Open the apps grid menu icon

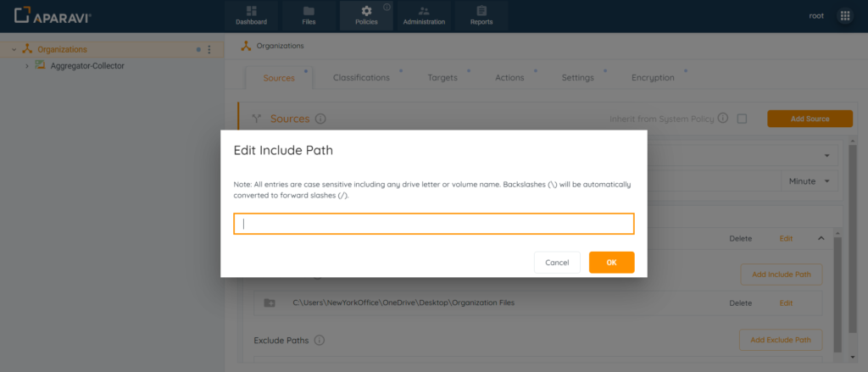point(845,16)
